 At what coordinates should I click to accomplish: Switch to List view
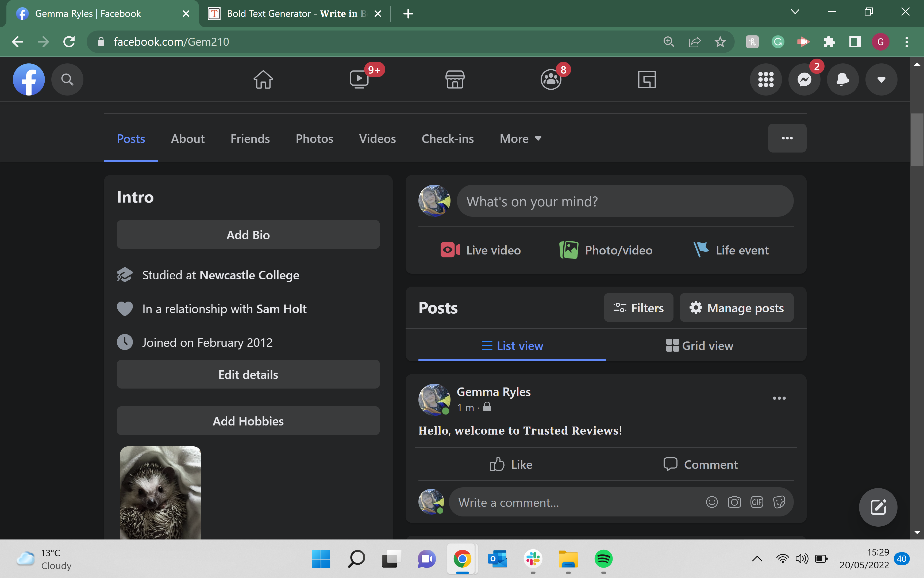[512, 345]
